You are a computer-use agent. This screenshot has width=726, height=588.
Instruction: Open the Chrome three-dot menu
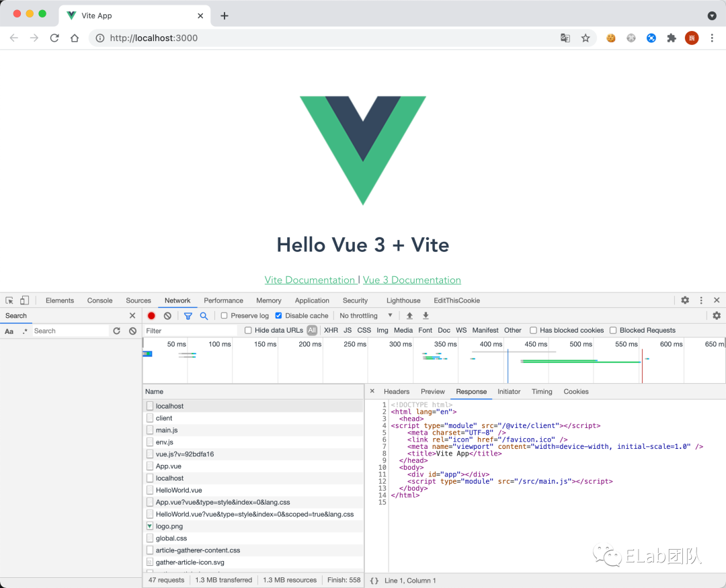tap(712, 38)
